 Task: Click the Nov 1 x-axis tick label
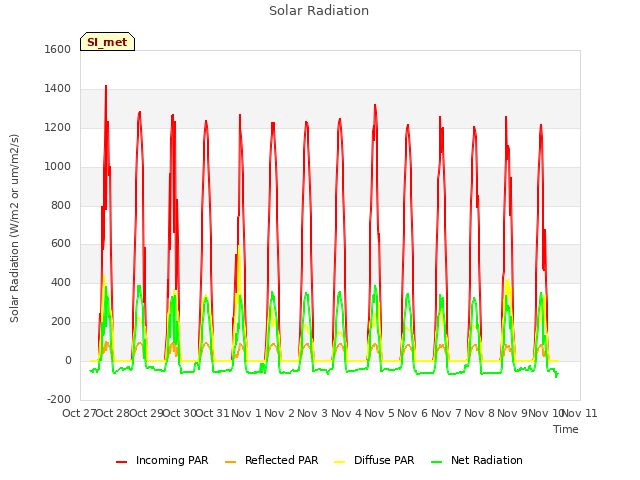point(246,413)
